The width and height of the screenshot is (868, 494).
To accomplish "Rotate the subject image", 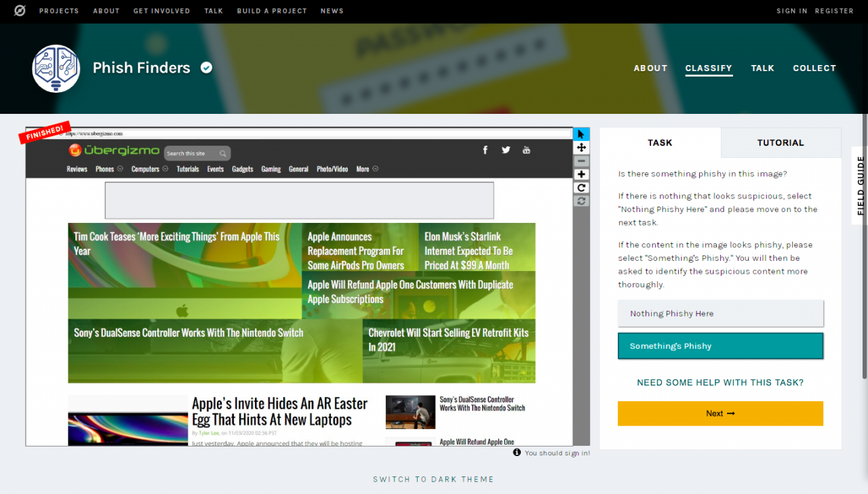I will 581,188.
